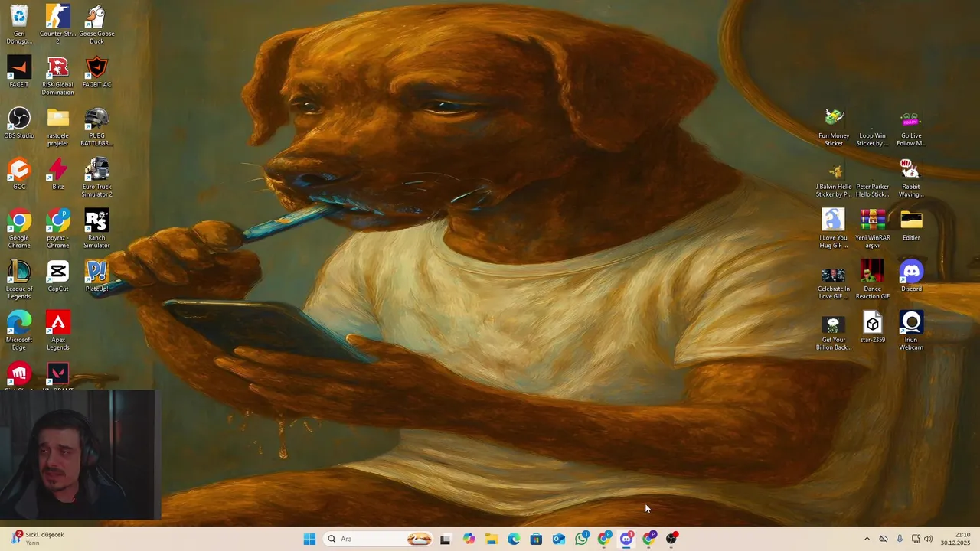Select the CapCut desktop icon
980x551 pixels.
[57, 276]
